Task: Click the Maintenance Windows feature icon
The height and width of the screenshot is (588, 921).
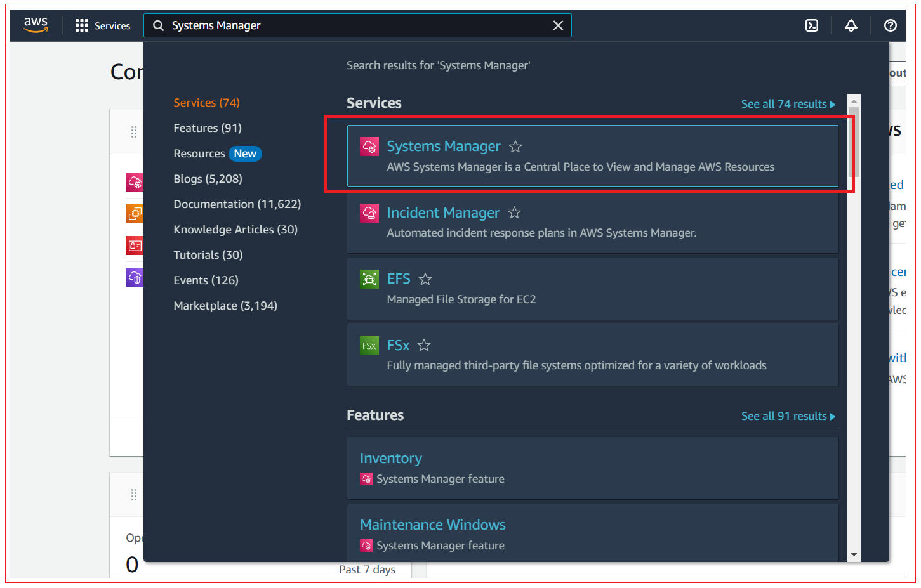Action: [x=366, y=546]
